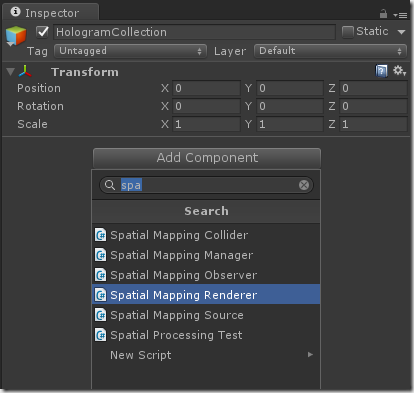Click the Spatial Mapping Manager script icon
The height and width of the screenshot is (393, 414).
click(x=100, y=255)
